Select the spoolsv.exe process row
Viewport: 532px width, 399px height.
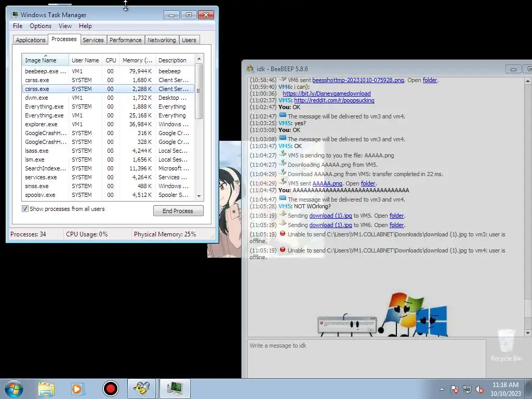(109, 195)
